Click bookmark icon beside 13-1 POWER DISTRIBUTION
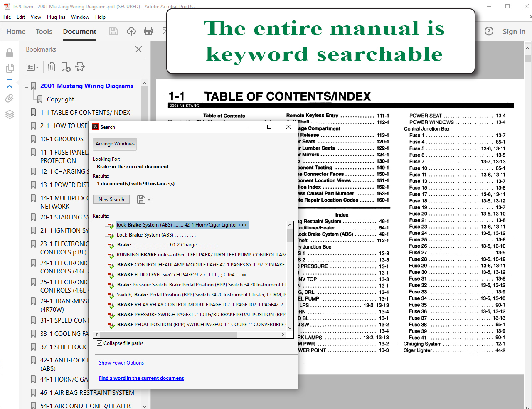532x409 pixels. [33, 185]
